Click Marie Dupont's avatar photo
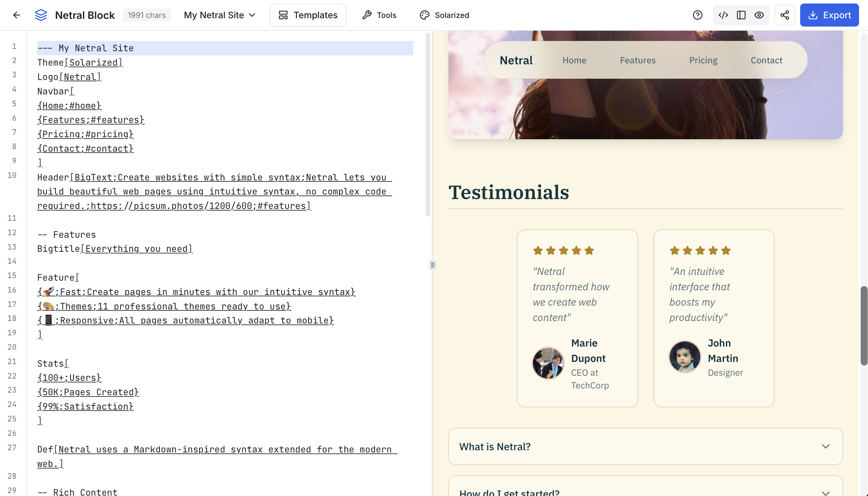868x496 pixels. point(548,363)
